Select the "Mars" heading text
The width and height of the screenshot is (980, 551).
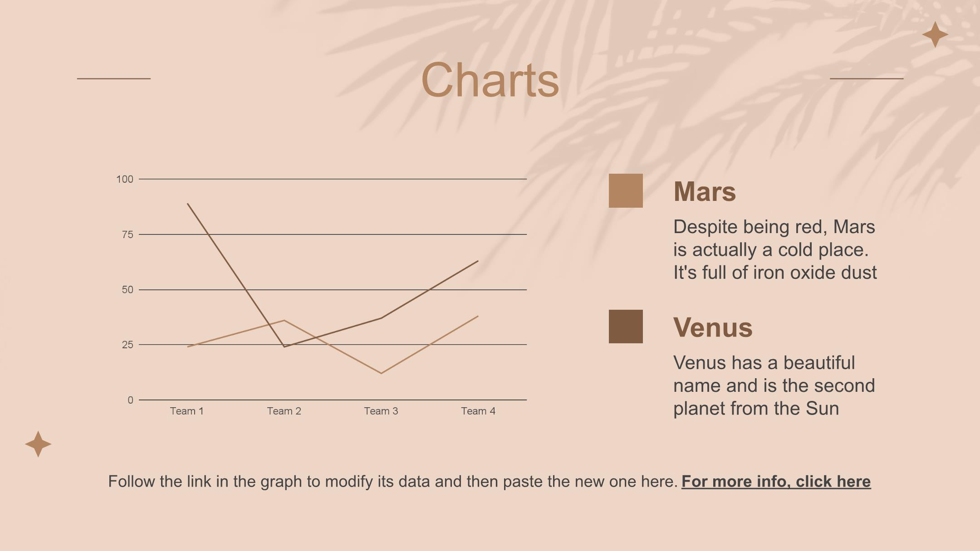(705, 191)
